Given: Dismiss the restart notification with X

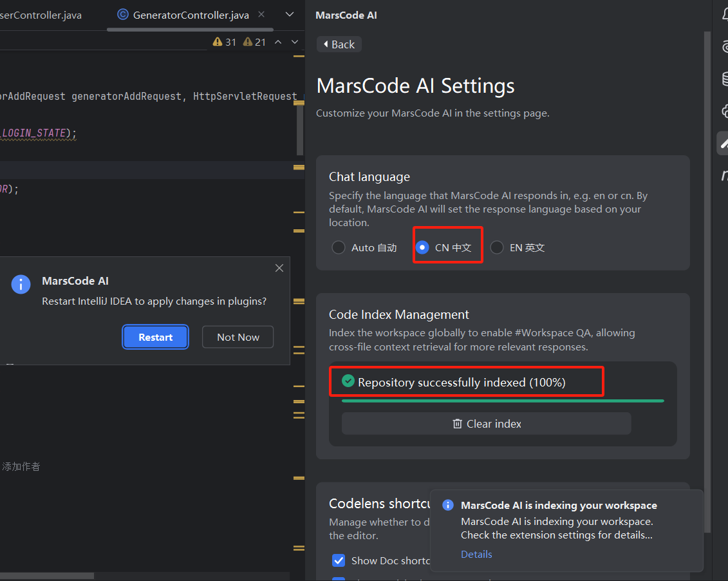Looking at the screenshot, I should point(279,268).
